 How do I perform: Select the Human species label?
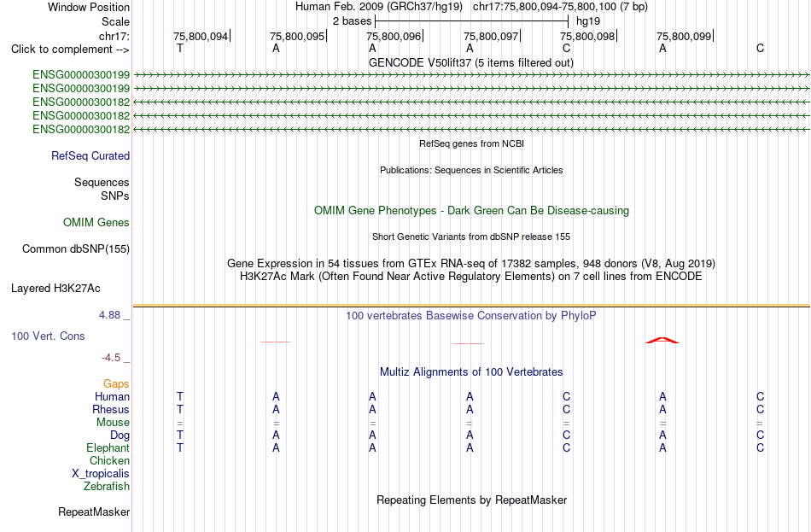tap(112, 397)
